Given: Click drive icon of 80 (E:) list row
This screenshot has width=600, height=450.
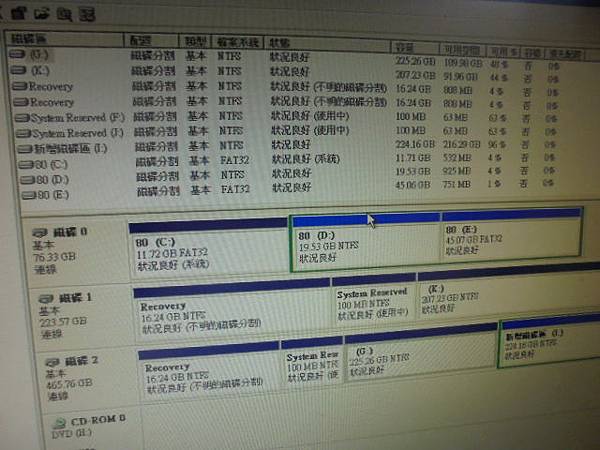Looking at the screenshot, I should [x=29, y=196].
